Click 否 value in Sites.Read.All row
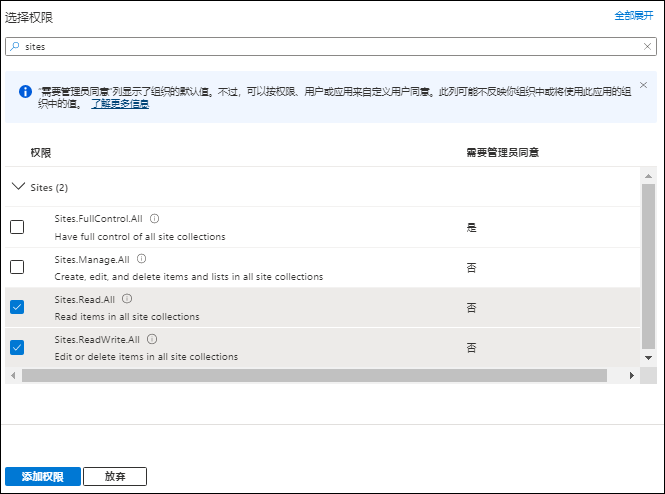The image size is (665, 494). pyautogui.click(x=472, y=308)
